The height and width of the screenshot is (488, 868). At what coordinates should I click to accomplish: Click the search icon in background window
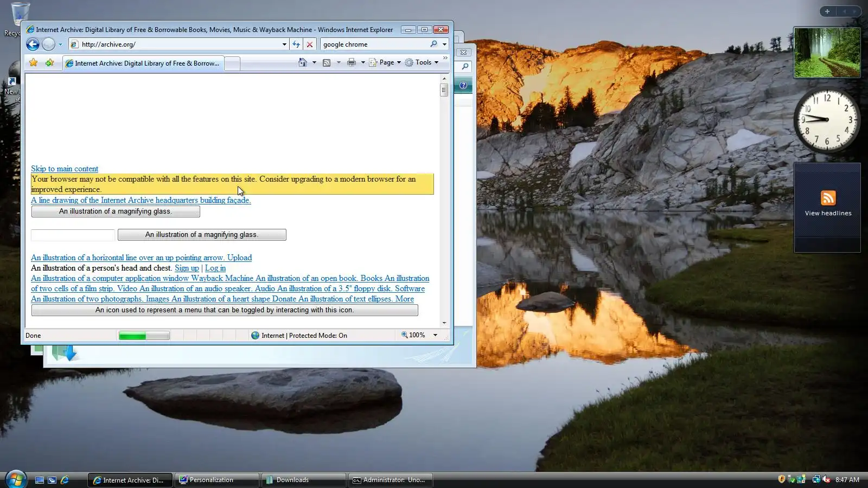[x=465, y=67]
